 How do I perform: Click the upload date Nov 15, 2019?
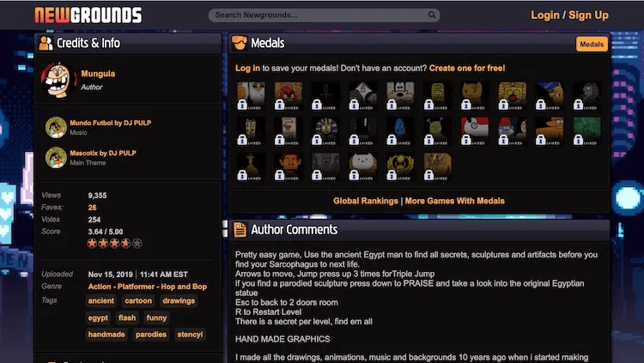pos(110,275)
